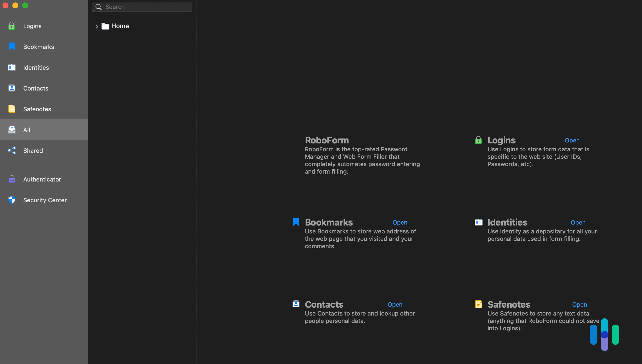Click the Identities card icon in sidebar
This screenshot has height=364, width=642.
pos(12,68)
